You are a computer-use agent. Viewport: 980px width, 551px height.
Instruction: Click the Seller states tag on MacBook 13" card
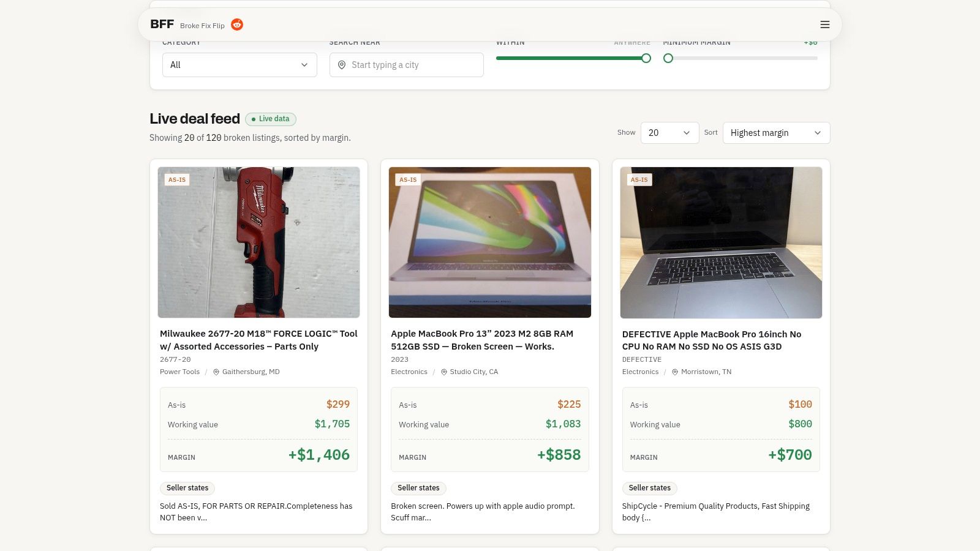point(418,488)
